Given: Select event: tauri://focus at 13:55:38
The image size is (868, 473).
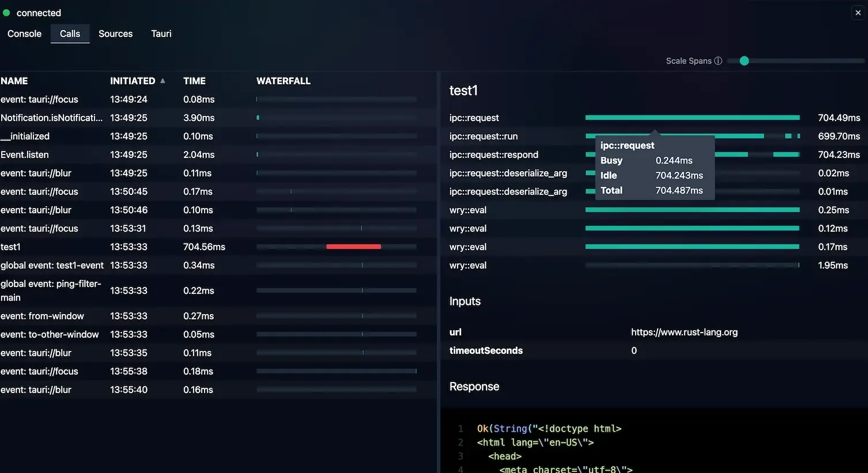Looking at the screenshot, I should pos(218,371).
